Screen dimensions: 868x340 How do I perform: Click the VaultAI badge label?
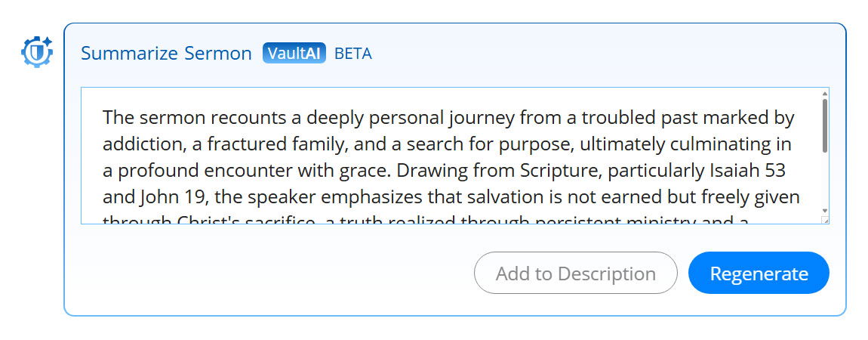tap(294, 53)
